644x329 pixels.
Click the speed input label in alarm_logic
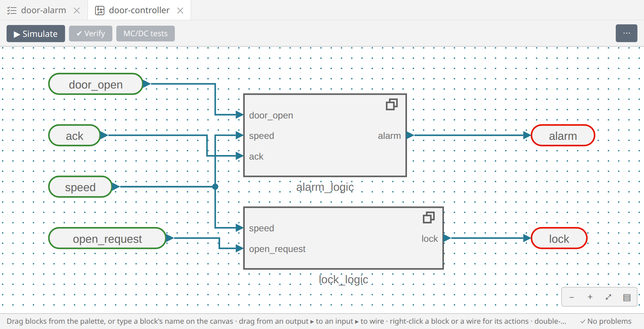click(262, 136)
